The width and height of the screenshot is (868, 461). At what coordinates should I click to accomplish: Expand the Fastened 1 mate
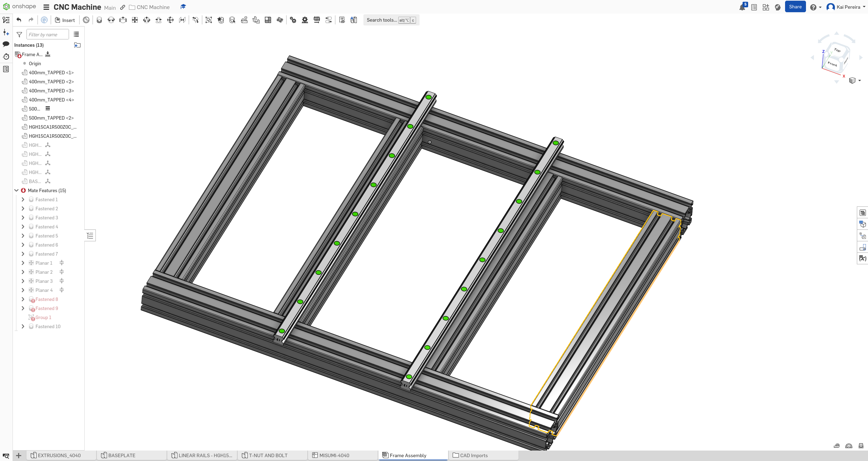coord(23,199)
